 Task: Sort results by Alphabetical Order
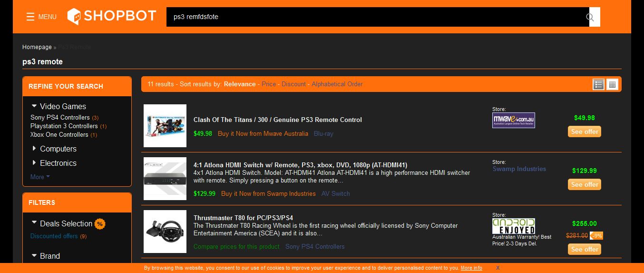click(x=337, y=84)
